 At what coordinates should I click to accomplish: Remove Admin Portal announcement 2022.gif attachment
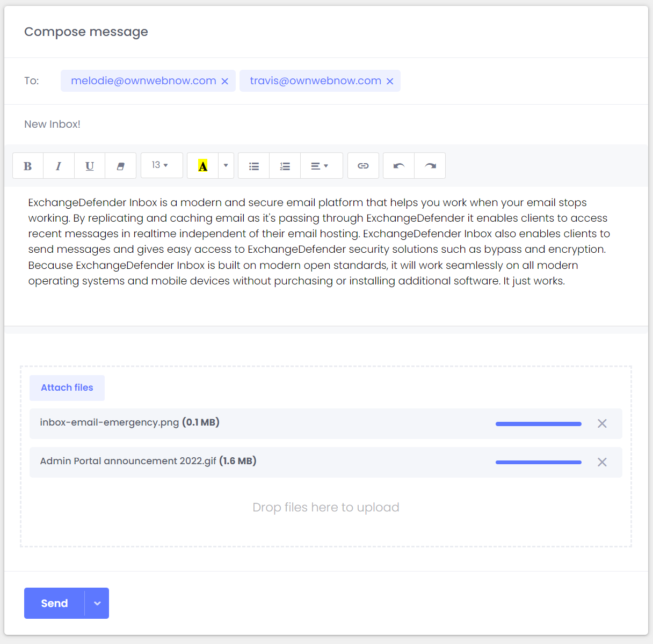(602, 462)
